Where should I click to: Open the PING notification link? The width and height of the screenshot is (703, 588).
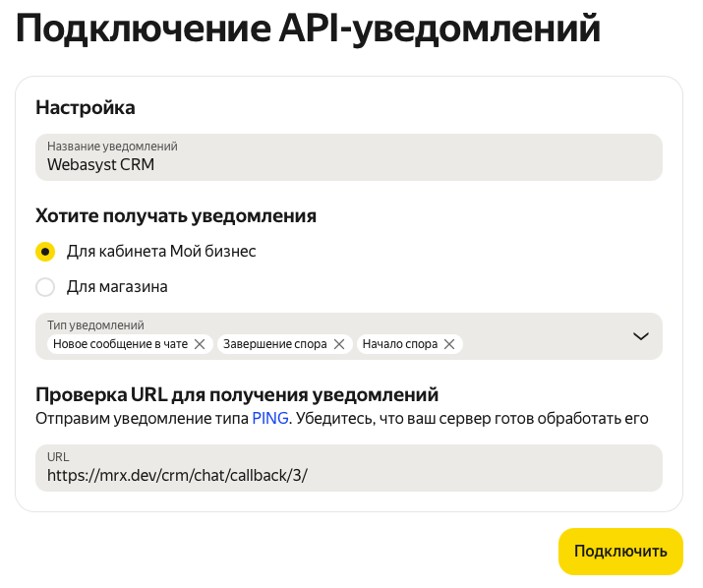tap(270, 419)
